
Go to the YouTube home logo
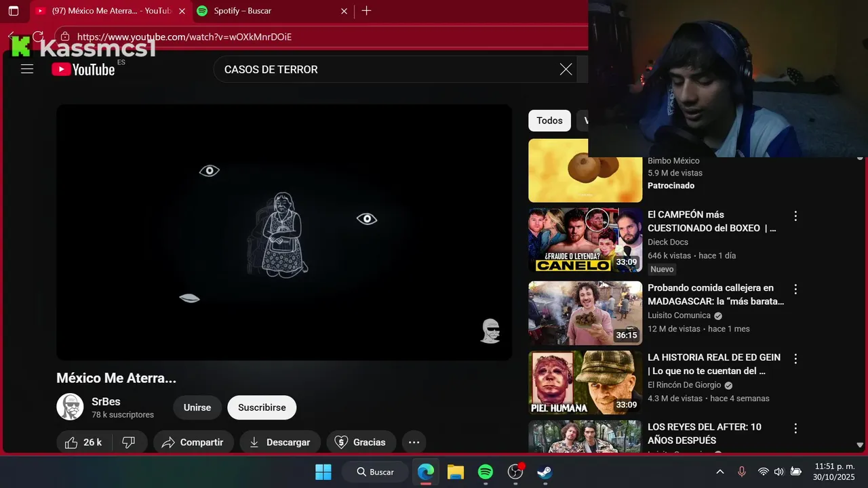(x=83, y=69)
